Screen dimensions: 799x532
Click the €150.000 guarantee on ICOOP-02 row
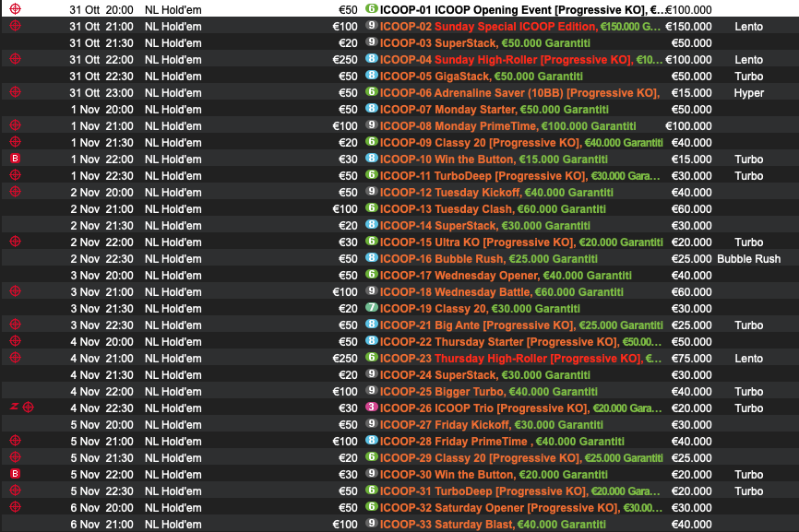click(688, 27)
